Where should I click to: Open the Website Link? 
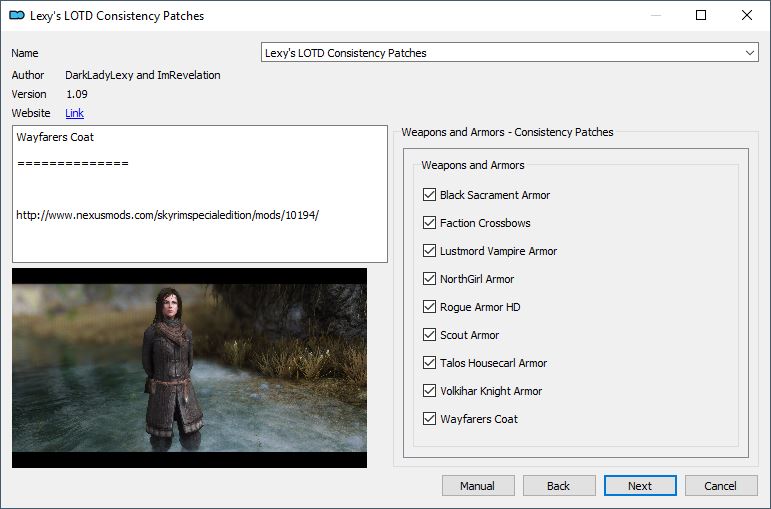point(74,113)
